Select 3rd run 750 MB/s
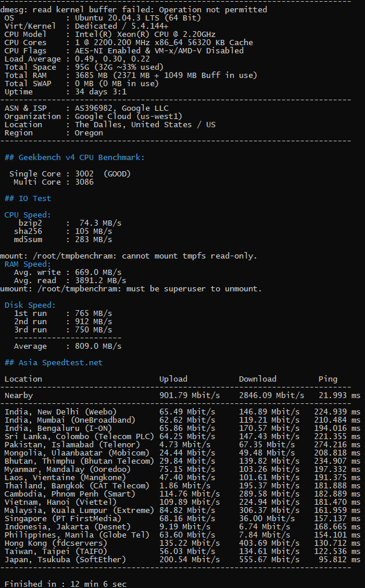The image size is (365, 588). coord(94,331)
